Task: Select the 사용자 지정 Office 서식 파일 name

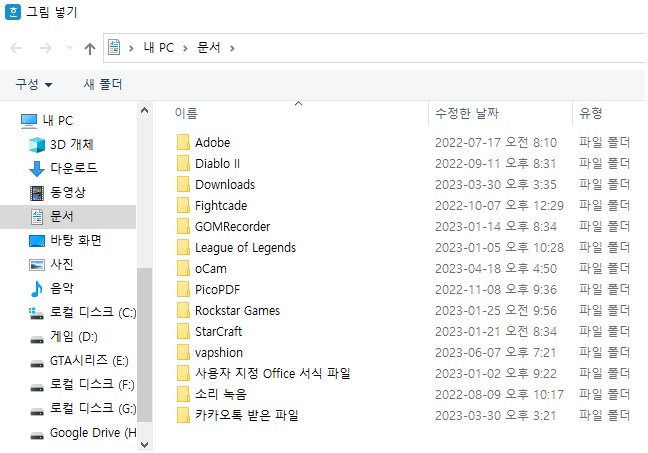Action: (273, 374)
